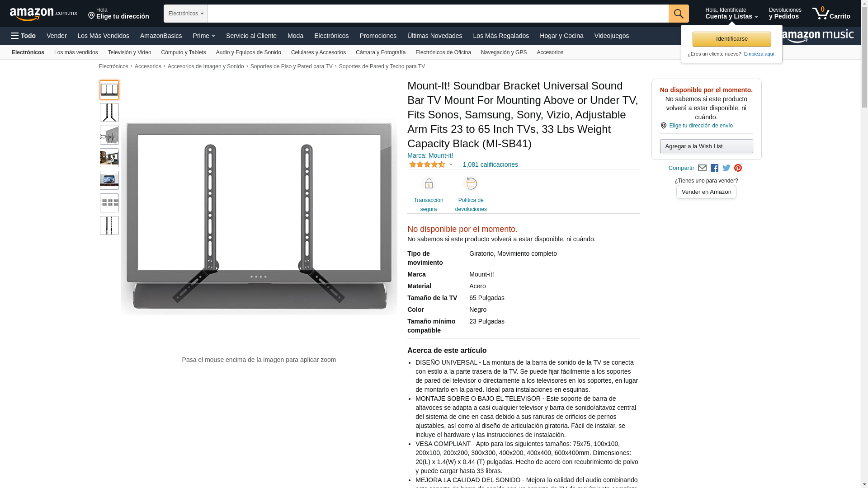Screen dimensions: 868x488
Task: Share product on Facebook icon
Action: click(714, 168)
